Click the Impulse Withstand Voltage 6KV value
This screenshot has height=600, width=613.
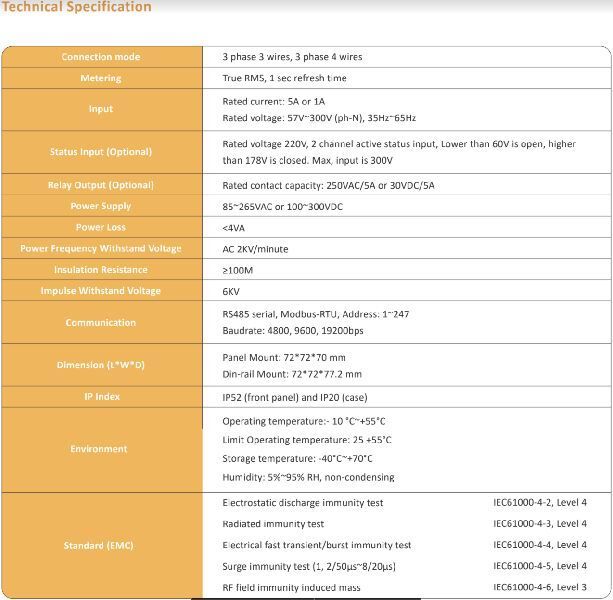231,291
